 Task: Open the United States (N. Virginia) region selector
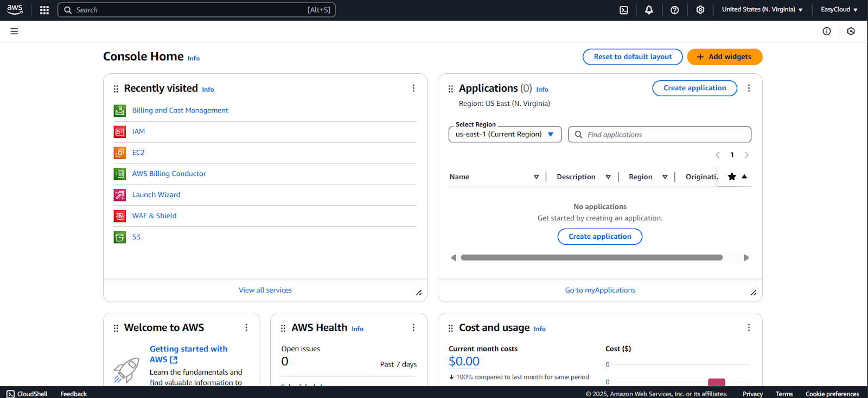[x=762, y=10]
